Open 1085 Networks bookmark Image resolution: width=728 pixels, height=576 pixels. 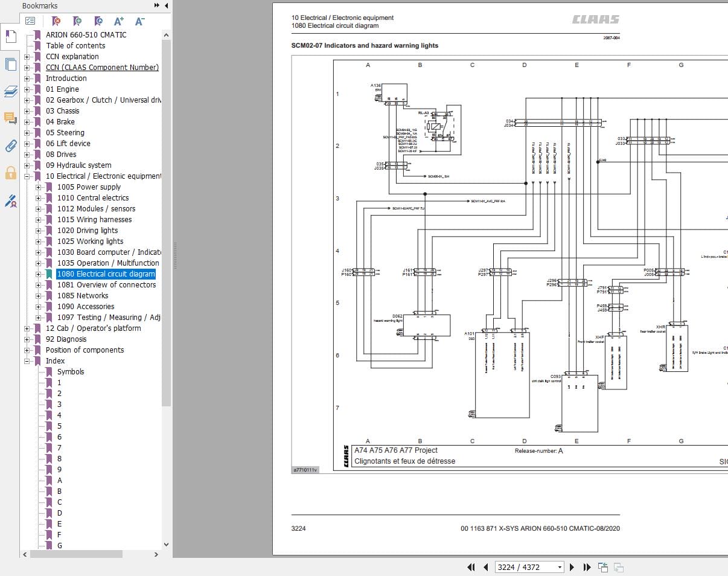click(x=83, y=295)
